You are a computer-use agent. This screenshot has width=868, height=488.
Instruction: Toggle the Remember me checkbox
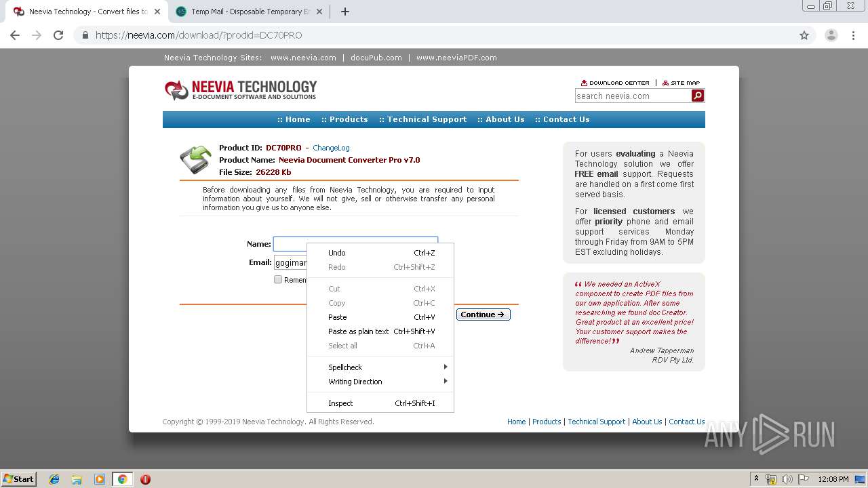point(278,279)
